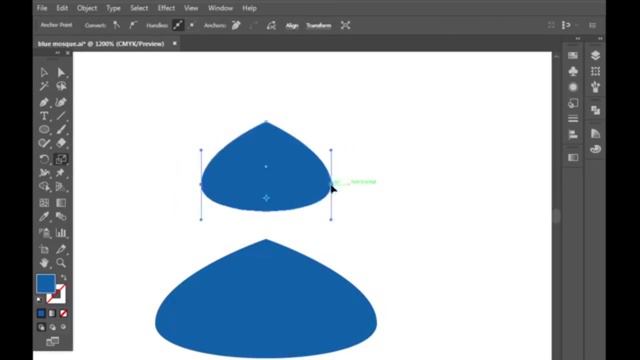Set paint mode to None
The image size is (640, 360).
click(x=63, y=313)
